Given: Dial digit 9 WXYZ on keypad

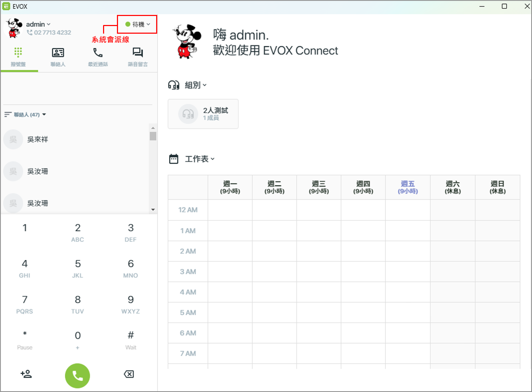Looking at the screenshot, I should pos(131,305).
